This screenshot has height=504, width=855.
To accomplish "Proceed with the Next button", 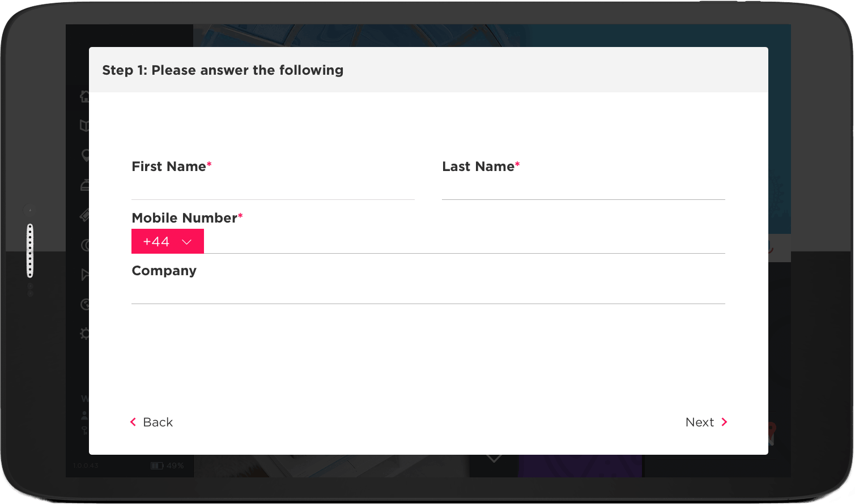I will pyautogui.click(x=707, y=422).
